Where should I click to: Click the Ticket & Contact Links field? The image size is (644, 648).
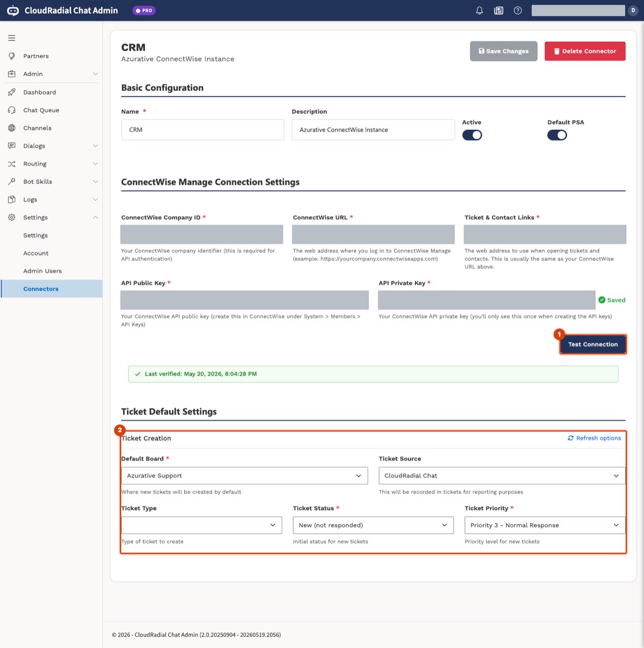[x=545, y=234]
